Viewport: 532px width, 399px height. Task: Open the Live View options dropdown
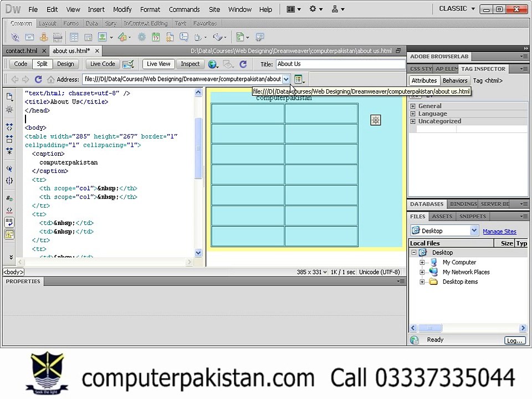coord(299,79)
